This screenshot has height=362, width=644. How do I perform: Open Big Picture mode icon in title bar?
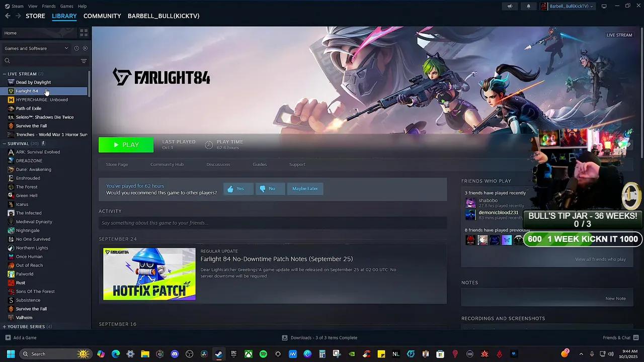pyautogui.click(x=604, y=6)
